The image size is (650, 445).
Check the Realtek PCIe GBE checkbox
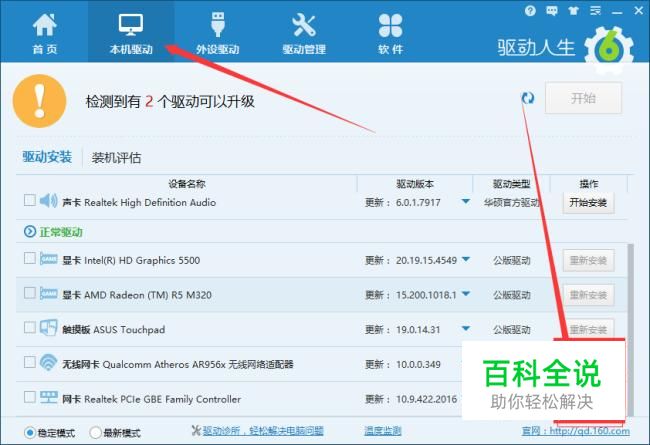pyautogui.click(x=29, y=397)
